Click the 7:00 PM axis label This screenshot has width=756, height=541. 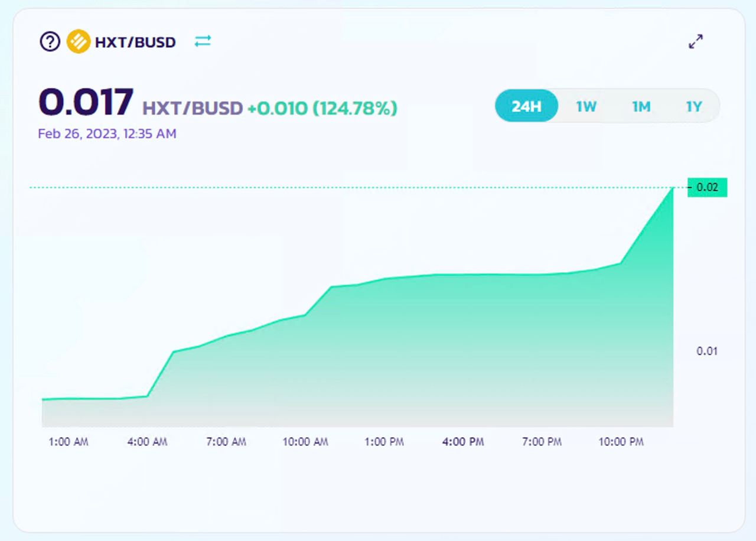542,442
